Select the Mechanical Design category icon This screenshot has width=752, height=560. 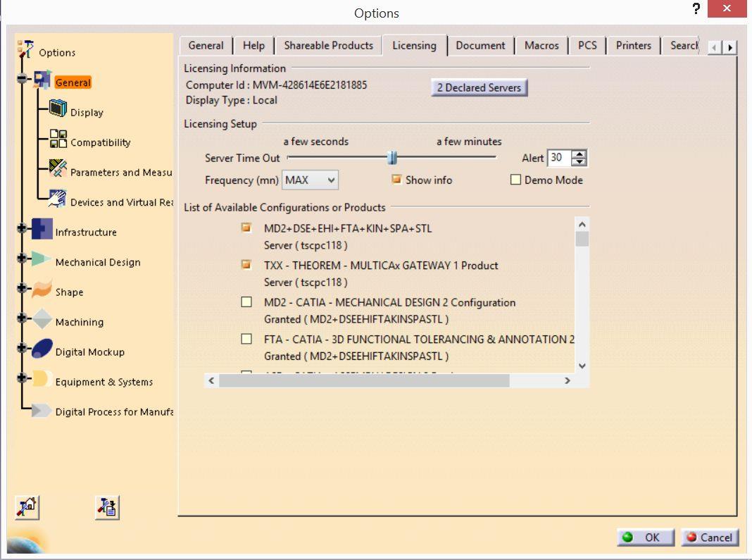42,259
